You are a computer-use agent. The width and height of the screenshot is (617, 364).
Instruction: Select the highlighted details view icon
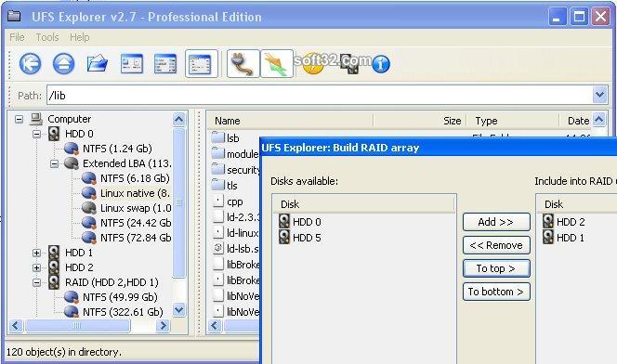[x=201, y=64]
